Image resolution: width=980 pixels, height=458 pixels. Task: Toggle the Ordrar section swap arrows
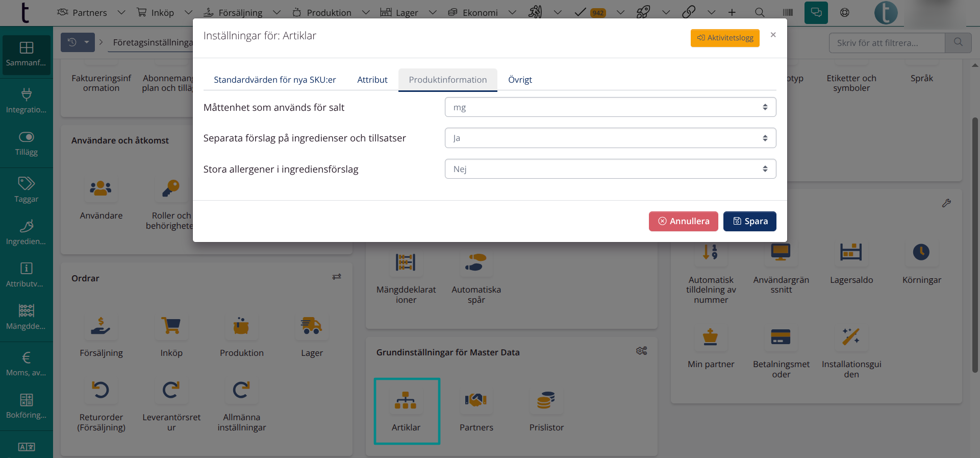tap(337, 277)
